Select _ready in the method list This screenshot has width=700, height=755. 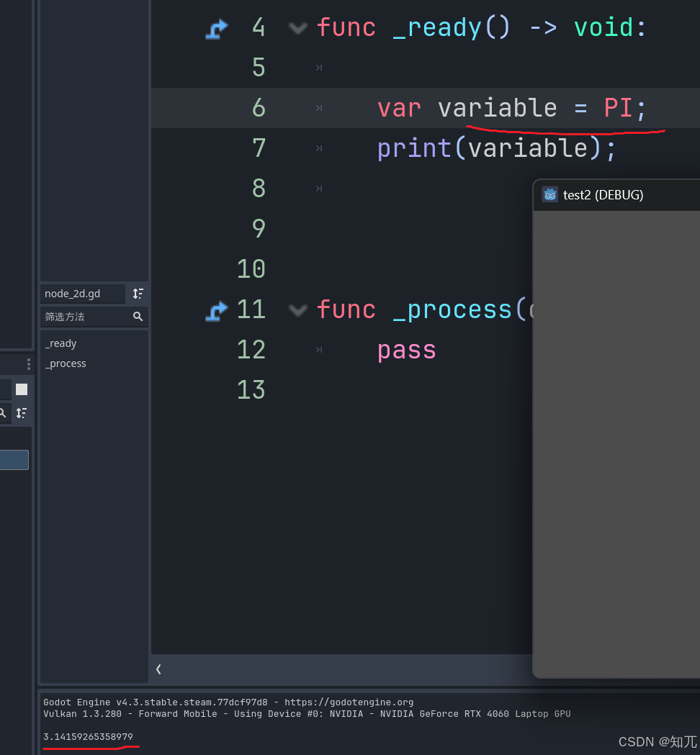point(60,343)
